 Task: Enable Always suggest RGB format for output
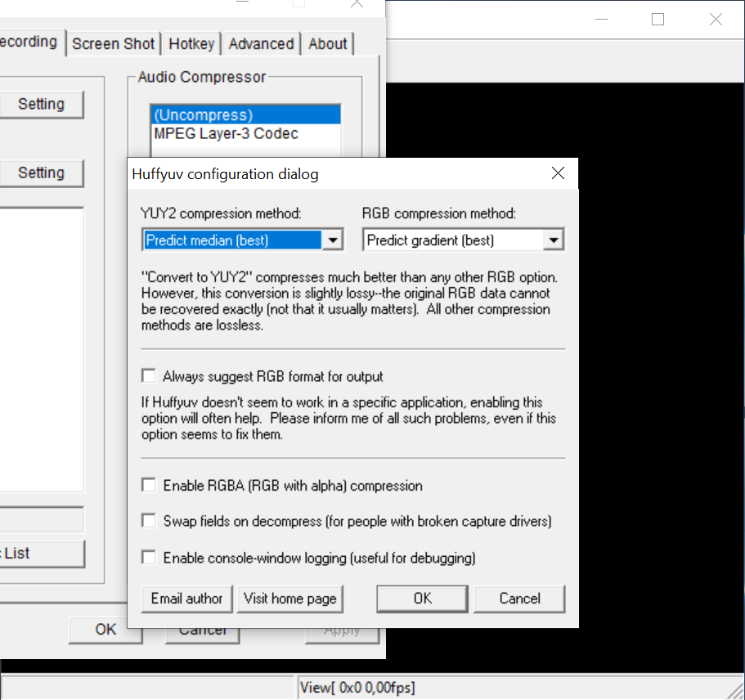click(x=149, y=376)
